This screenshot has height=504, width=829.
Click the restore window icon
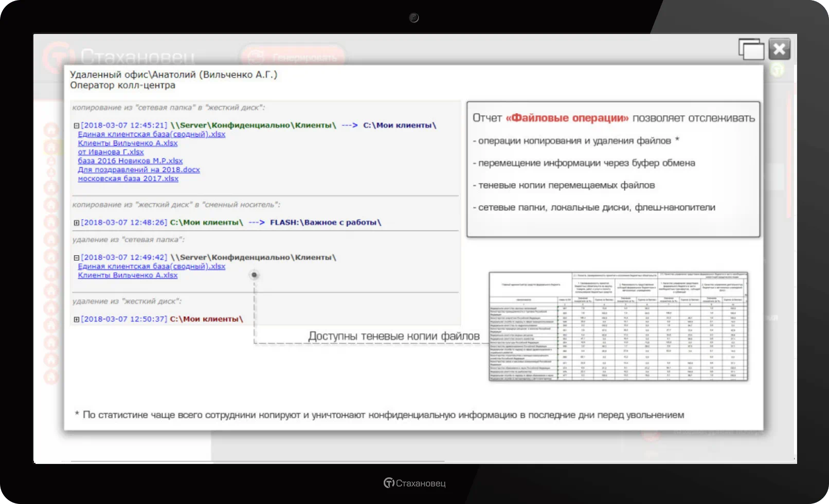pos(751,49)
